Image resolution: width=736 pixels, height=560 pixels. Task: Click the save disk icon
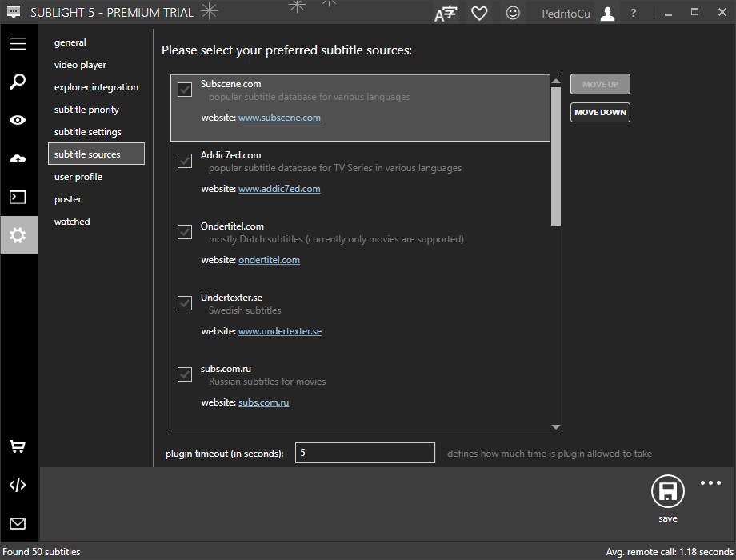(667, 491)
